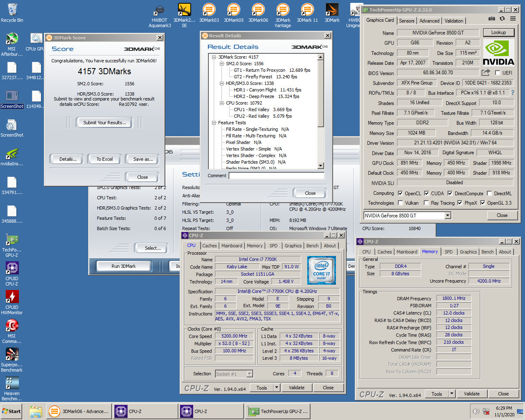
Task: Click the To Excel button
Action: (x=105, y=159)
